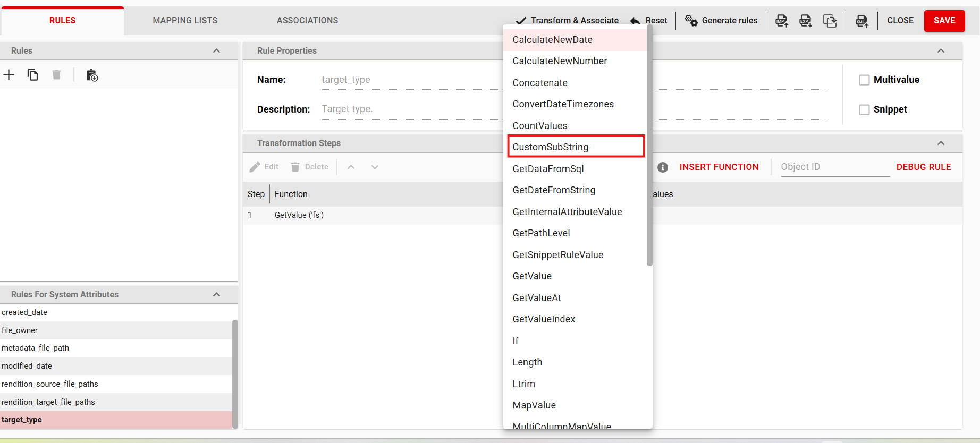The width and height of the screenshot is (980, 443).
Task: Select metadata_file_path rule
Action: click(x=116, y=348)
